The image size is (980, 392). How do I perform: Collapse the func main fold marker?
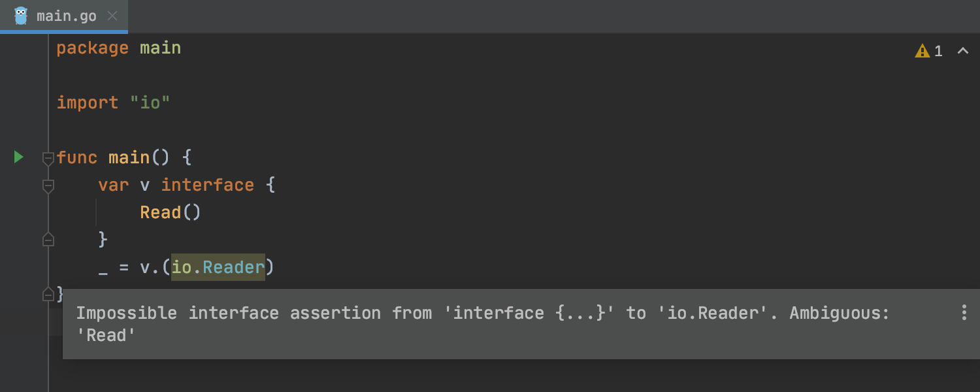[x=48, y=158]
